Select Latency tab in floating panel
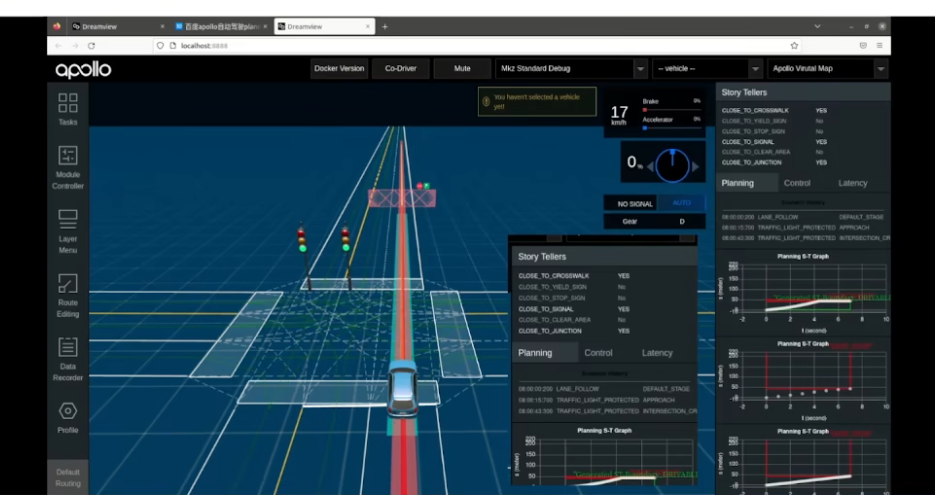The height and width of the screenshot is (495, 935). tap(657, 353)
